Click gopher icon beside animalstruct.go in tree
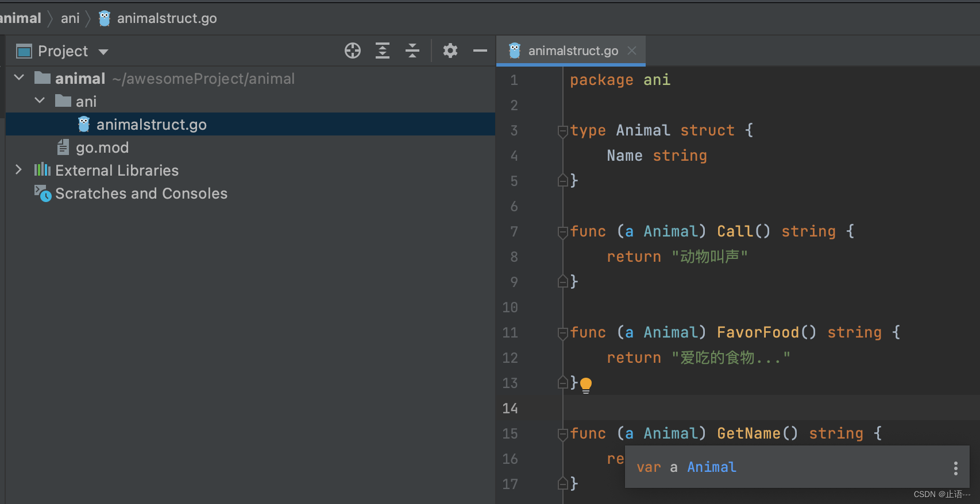Image resolution: width=980 pixels, height=504 pixels. [84, 124]
